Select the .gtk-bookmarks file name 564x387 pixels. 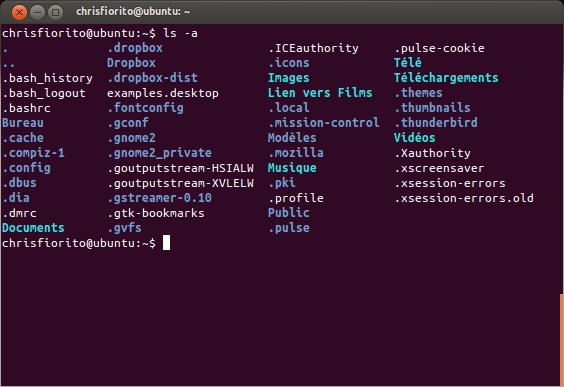[156, 213]
